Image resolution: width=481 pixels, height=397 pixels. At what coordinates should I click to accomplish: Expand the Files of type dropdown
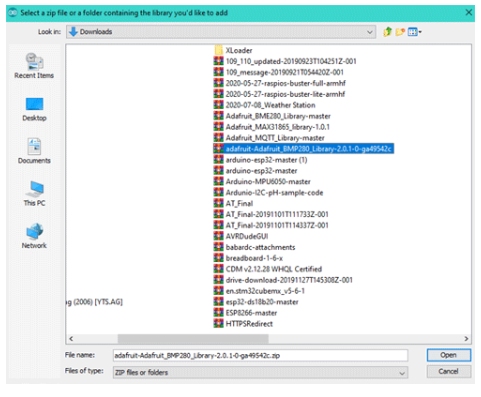pyautogui.click(x=260, y=373)
